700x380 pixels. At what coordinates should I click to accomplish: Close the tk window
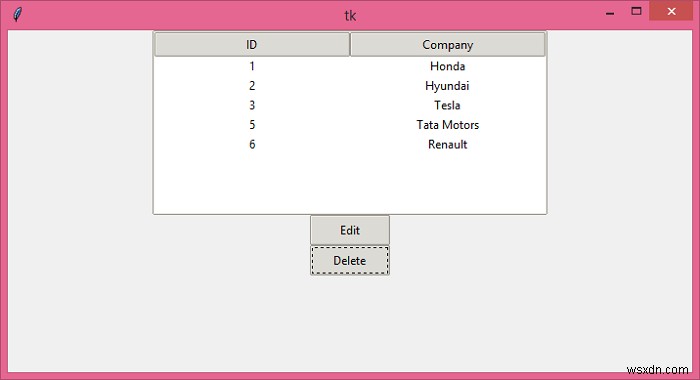[x=671, y=11]
